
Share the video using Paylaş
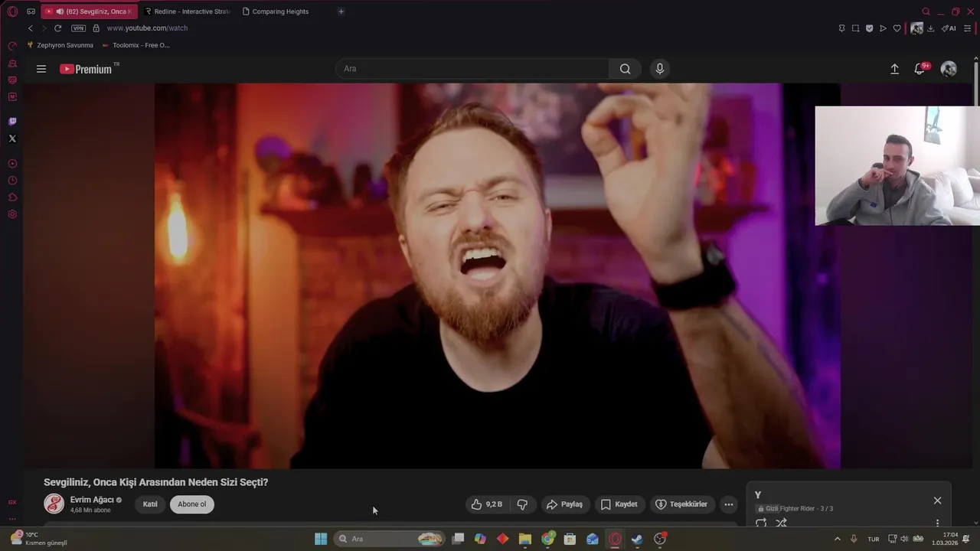[x=564, y=504]
